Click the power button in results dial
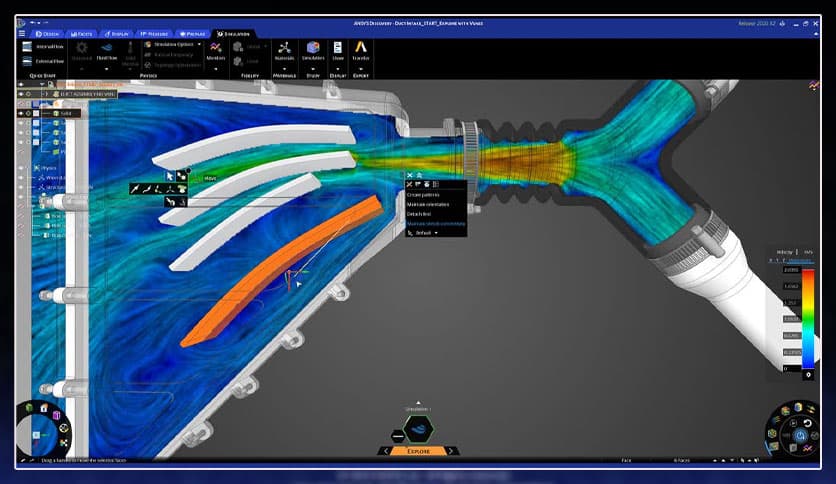The width and height of the screenshot is (836, 484). [x=800, y=435]
